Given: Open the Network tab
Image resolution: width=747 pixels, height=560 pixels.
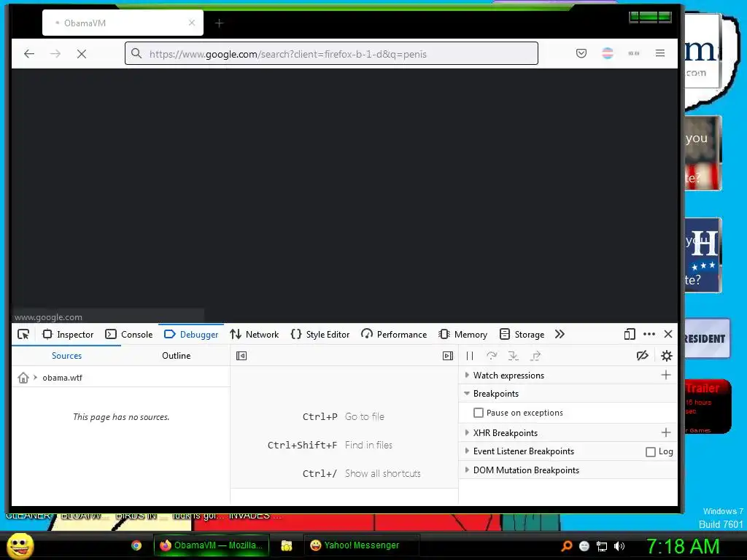Looking at the screenshot, I should tap(255, 334).
